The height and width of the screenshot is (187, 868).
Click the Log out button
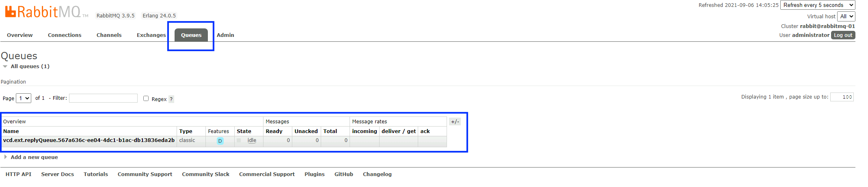click(x=843, y=35)
